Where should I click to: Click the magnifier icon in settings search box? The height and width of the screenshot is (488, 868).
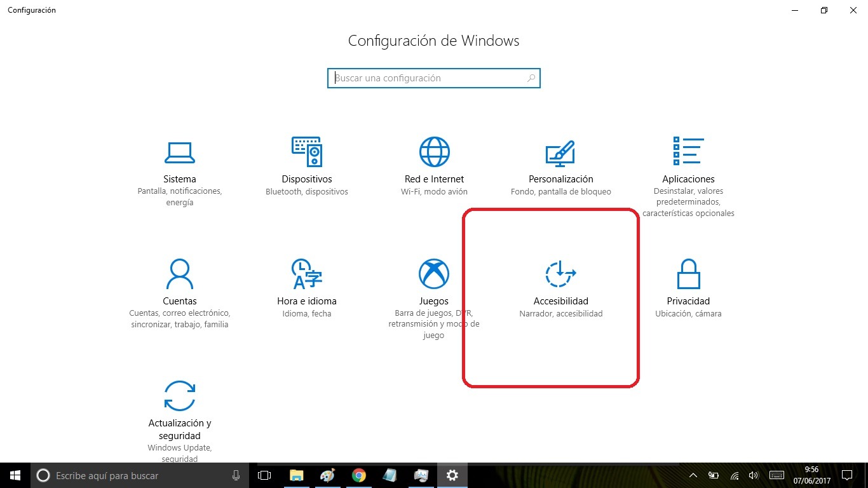(x=531, y=78)
